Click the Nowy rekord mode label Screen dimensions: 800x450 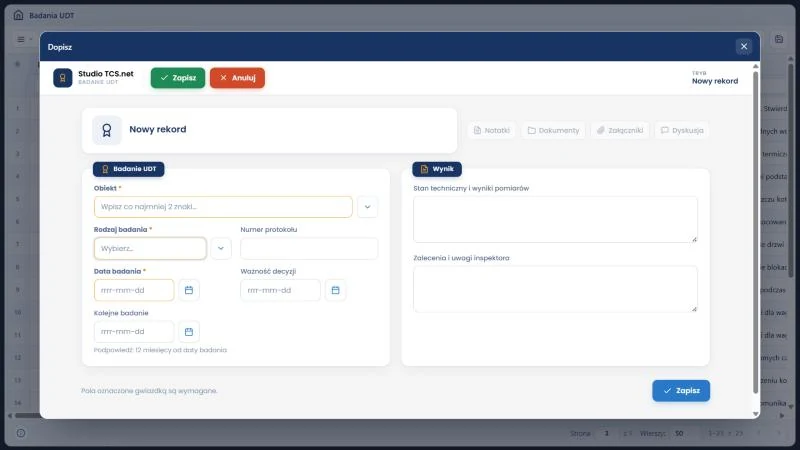[715, 81]
